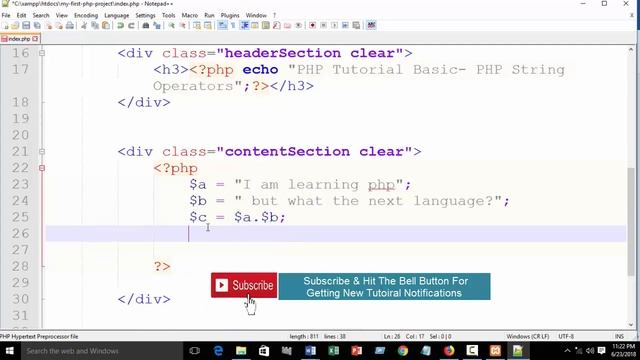Click the Zoom Out toolbar icon
The image size is (640, 360).
pyautogui.click(x=182, y=25)
